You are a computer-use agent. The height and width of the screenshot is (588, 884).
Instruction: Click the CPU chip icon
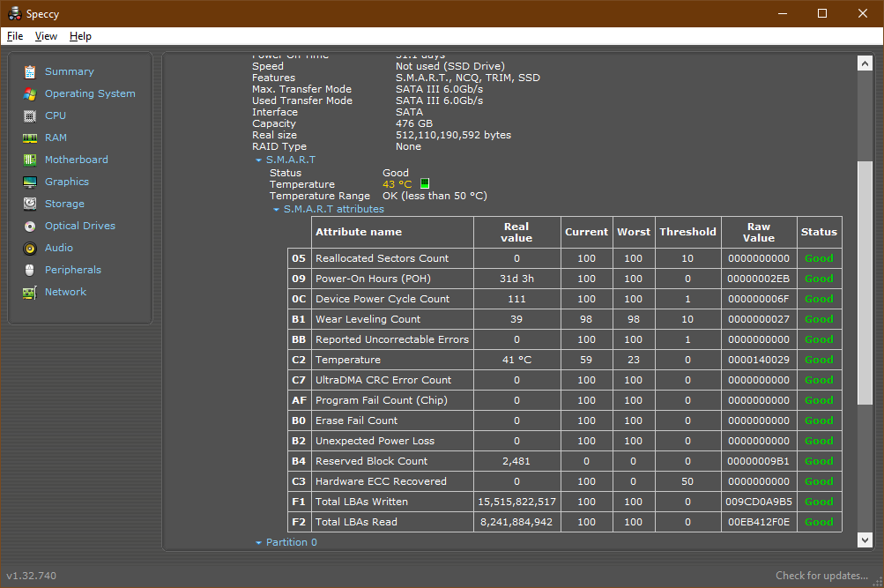30,115
